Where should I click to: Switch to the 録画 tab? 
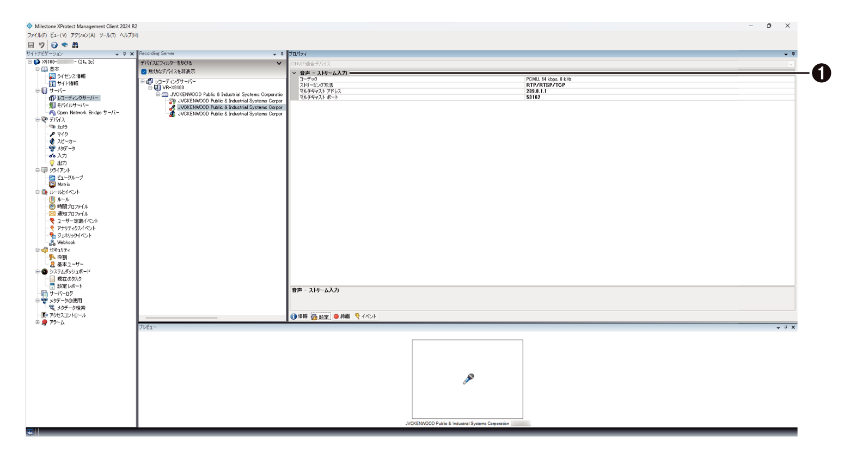[342, 316]
